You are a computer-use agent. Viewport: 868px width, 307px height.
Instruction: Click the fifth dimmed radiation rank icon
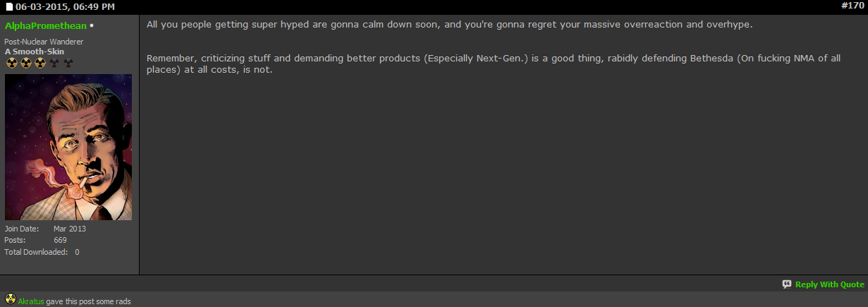point(68,63)
